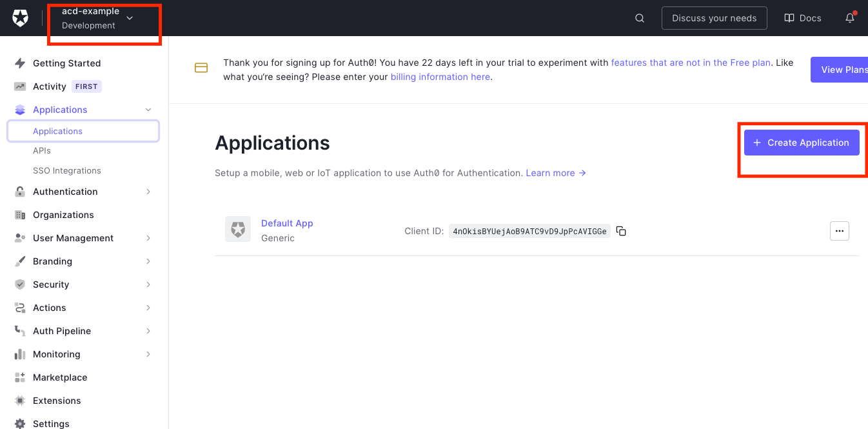Expand the Auth Pipeline section chevron
This screenshot has width=868, height=429.
click(148, 331)
